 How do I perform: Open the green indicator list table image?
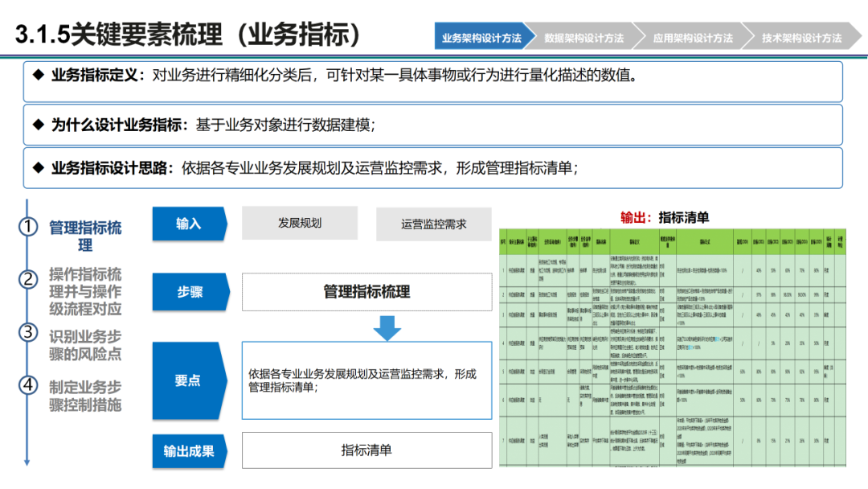pyautogui.click(x=673, y=347)
